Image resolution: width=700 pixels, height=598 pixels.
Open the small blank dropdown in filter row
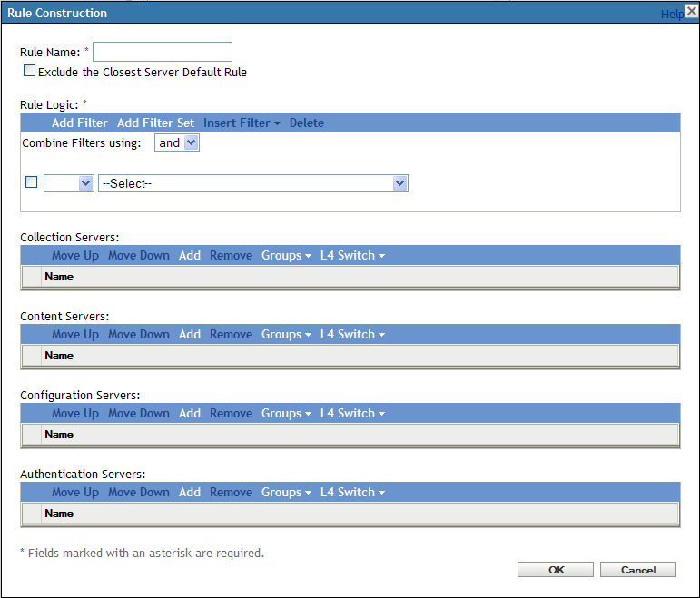(69, 183)
